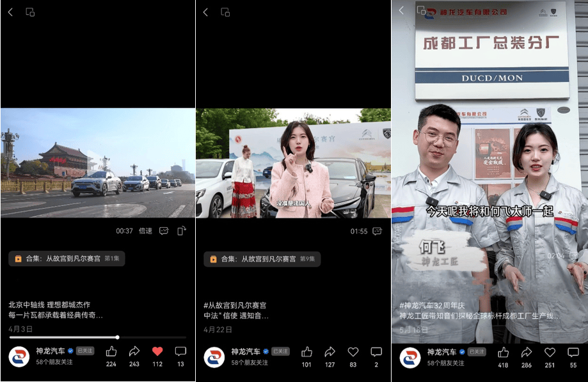Image resolution: width=588 pixels, height=382 pixels.
Task: Seek using the first video's progress bar handle
Action: point(117,337)
